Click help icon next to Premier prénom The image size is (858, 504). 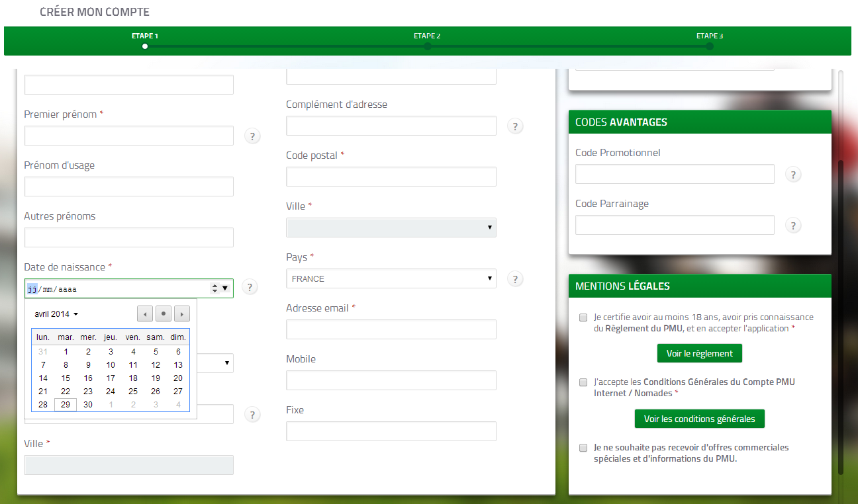[252, 136]
